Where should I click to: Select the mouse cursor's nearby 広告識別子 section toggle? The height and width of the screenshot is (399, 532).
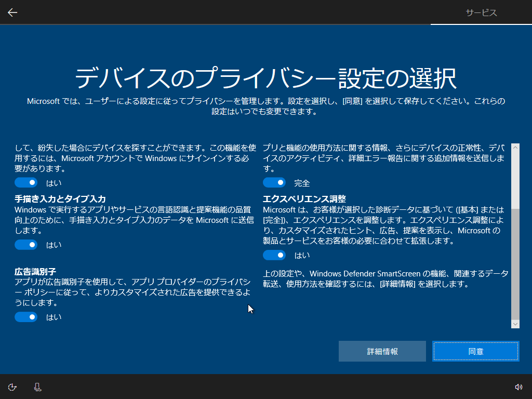(26, 317)
